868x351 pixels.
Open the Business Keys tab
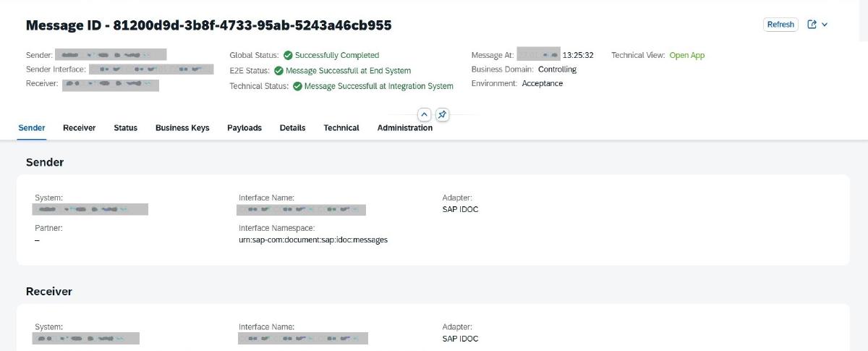point(182,128)
